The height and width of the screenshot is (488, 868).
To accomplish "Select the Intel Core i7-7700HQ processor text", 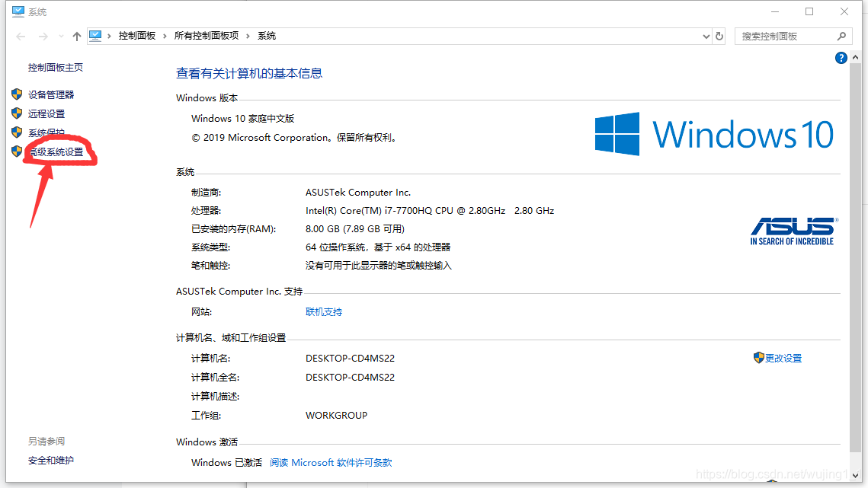I will pos(430,211).
